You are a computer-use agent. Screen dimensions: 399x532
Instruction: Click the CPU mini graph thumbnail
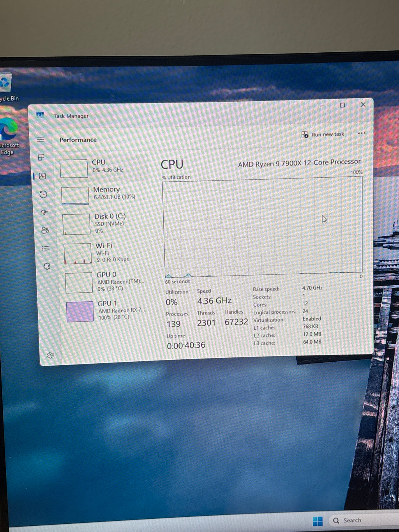[x=74, y=168]
